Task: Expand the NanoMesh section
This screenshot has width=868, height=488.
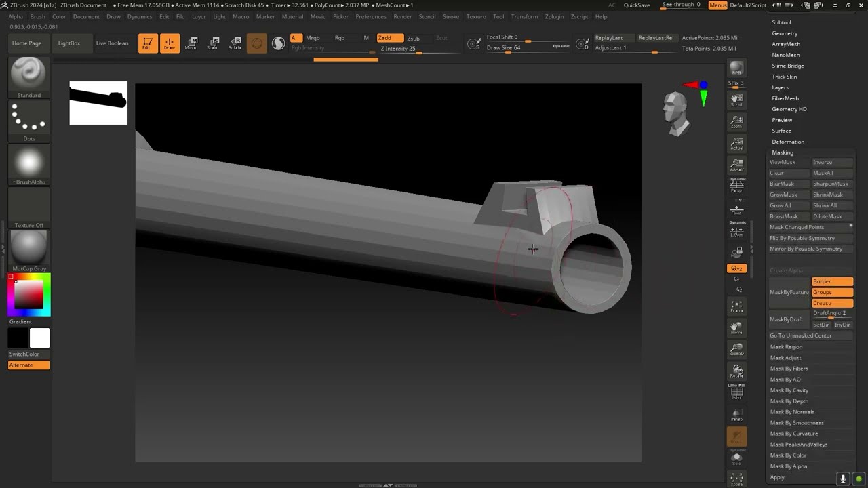Action: [785, 55]
